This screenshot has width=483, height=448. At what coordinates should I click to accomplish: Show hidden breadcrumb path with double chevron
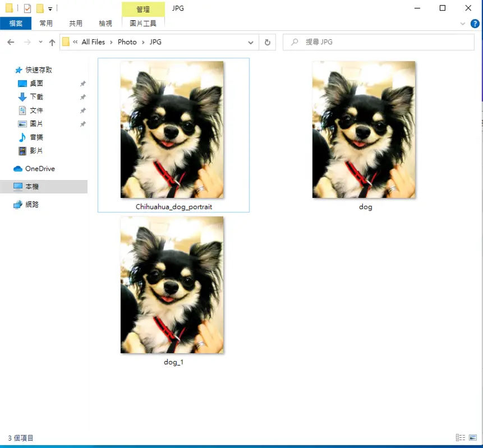coord(75,42)
